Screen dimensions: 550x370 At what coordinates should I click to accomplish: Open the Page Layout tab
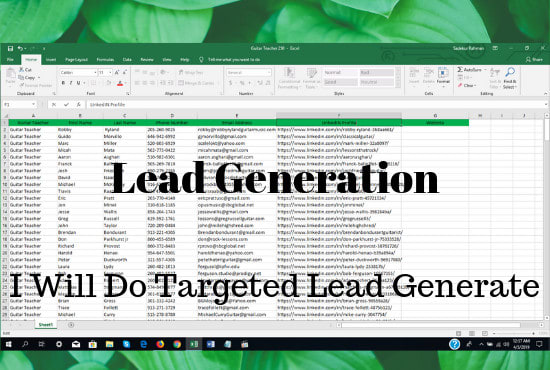[x=76, y=60]
